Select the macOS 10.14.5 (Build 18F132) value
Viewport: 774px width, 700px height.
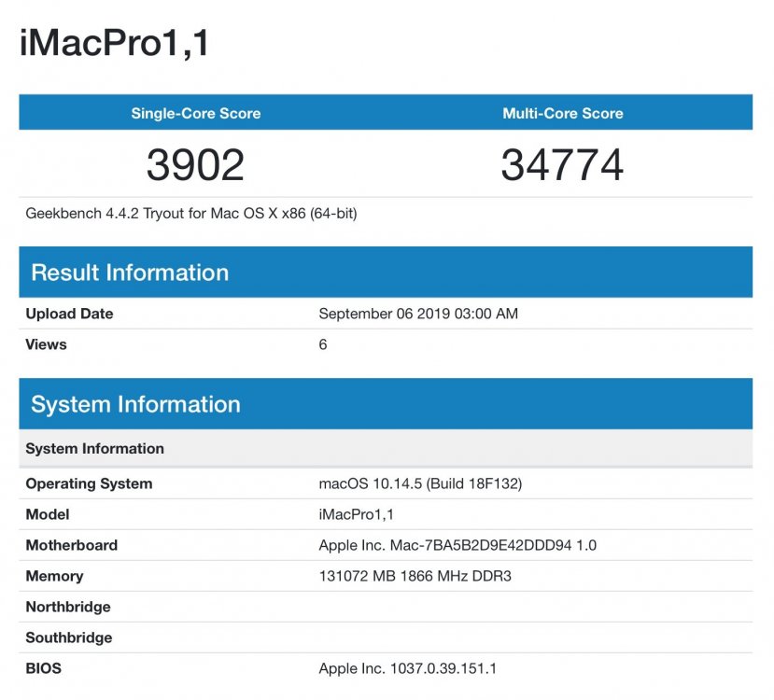(x=420, y=483)
